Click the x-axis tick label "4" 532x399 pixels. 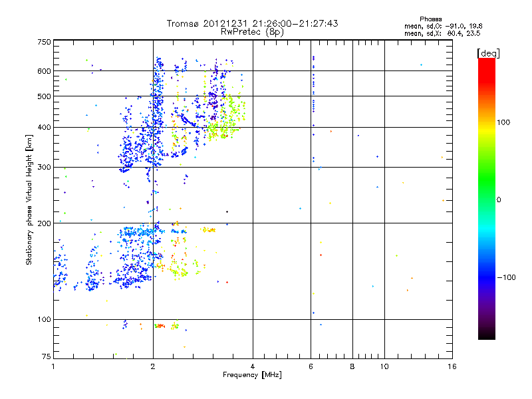click(x=253, y=366)
